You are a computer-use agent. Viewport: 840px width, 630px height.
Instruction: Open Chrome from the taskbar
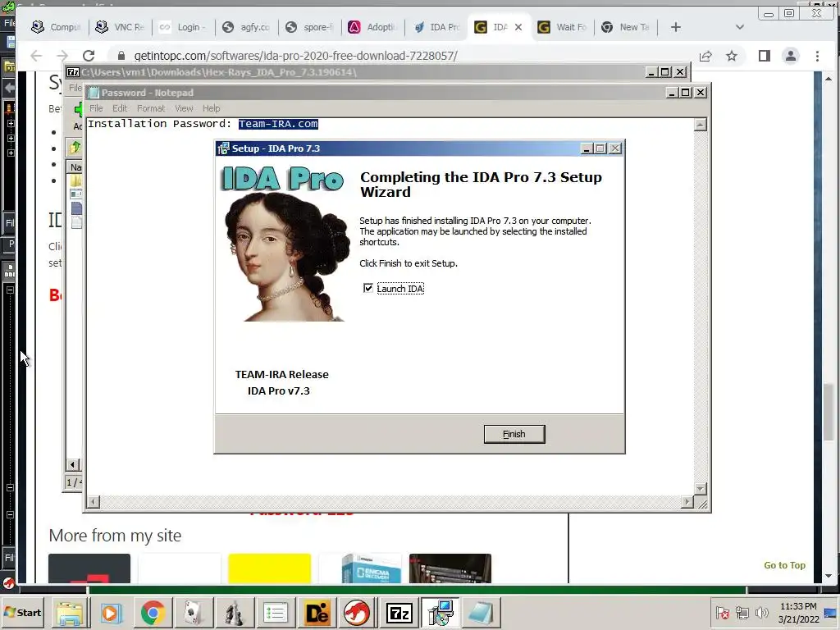153,613
